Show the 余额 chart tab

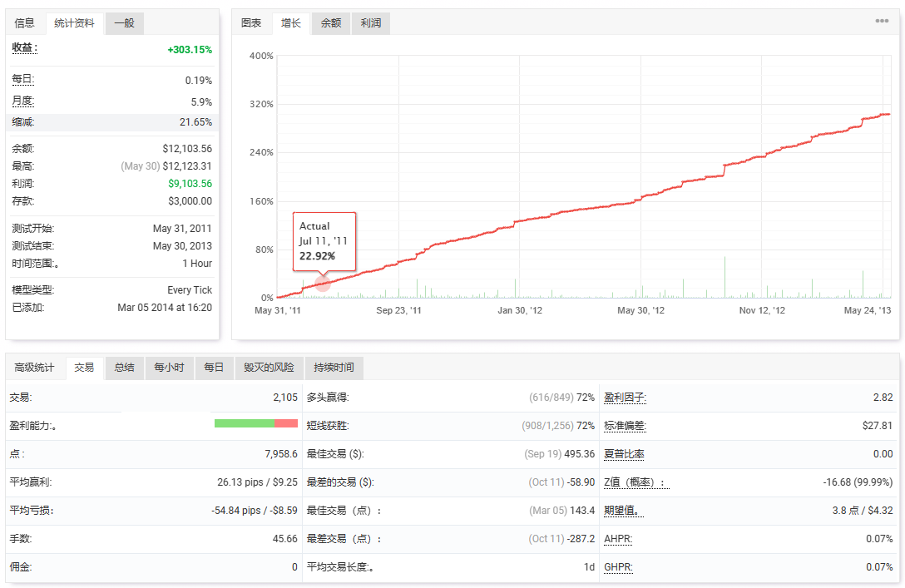point(331,23)
